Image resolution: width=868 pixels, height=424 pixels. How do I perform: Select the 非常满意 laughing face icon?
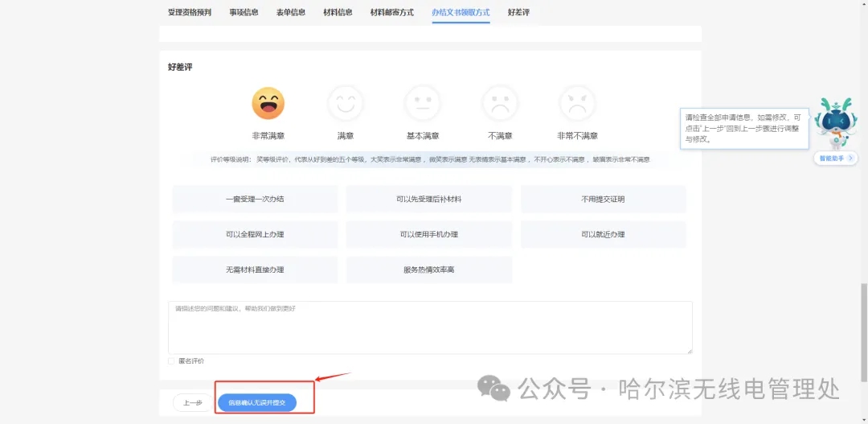(x=268, y=104)
